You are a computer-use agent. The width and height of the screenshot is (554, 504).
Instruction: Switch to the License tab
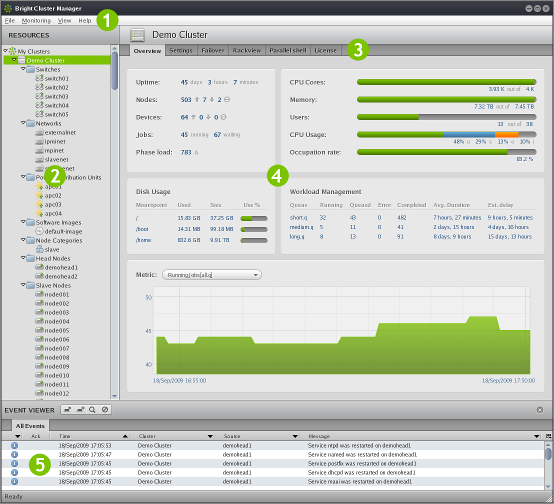(x=325, y=51)
